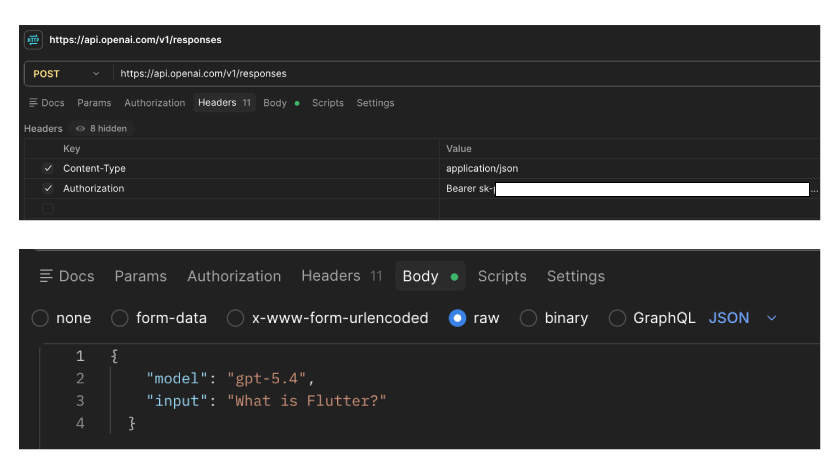
Task: Uncheck the Authorization header checkbox
Action: pos(48,188)
